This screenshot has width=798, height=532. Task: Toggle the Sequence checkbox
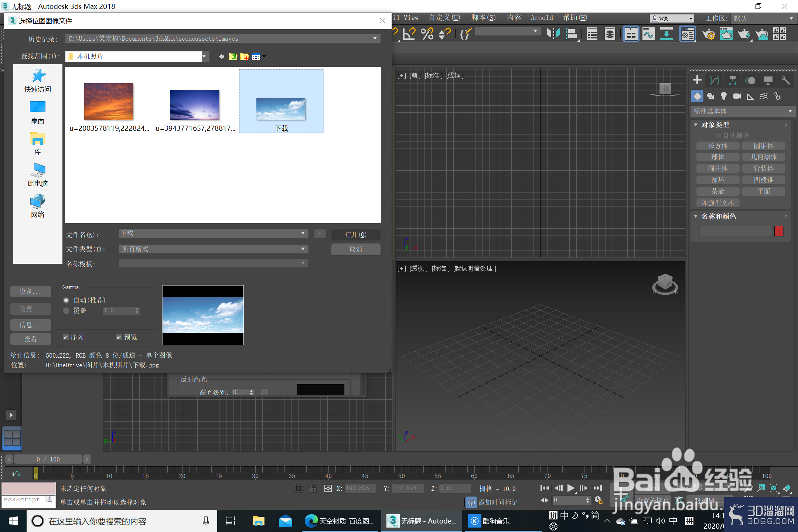tap(66, 337)
